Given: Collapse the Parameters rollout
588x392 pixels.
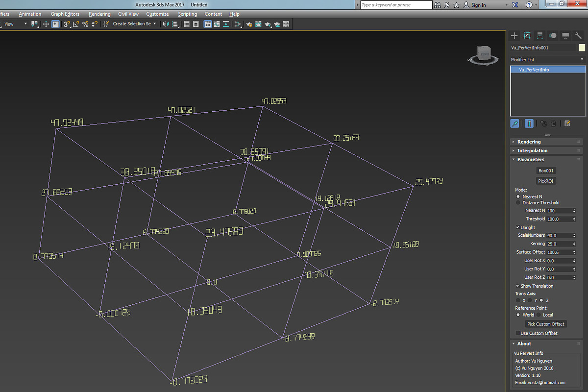Looking at the screenshot, I should (x=547, y=159).
